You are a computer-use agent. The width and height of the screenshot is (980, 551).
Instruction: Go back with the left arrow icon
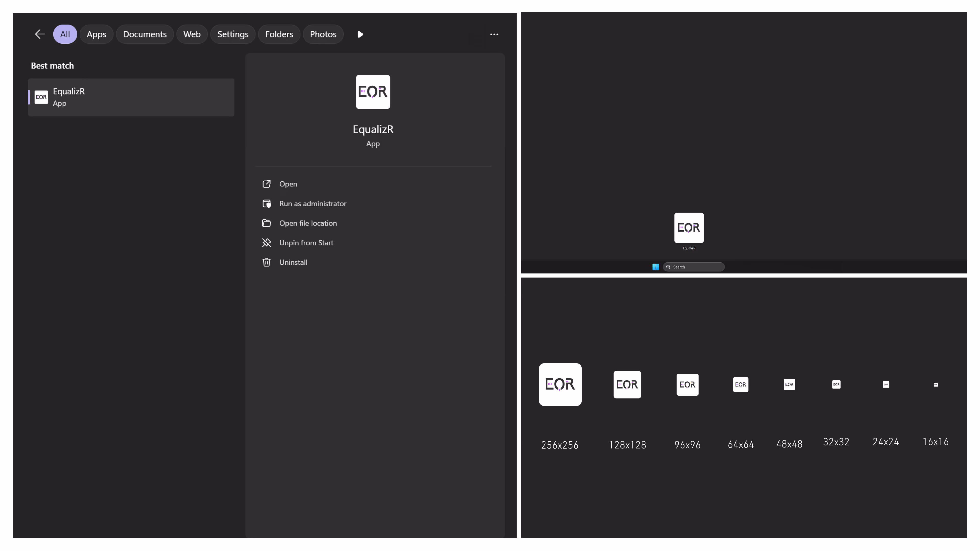40,34
